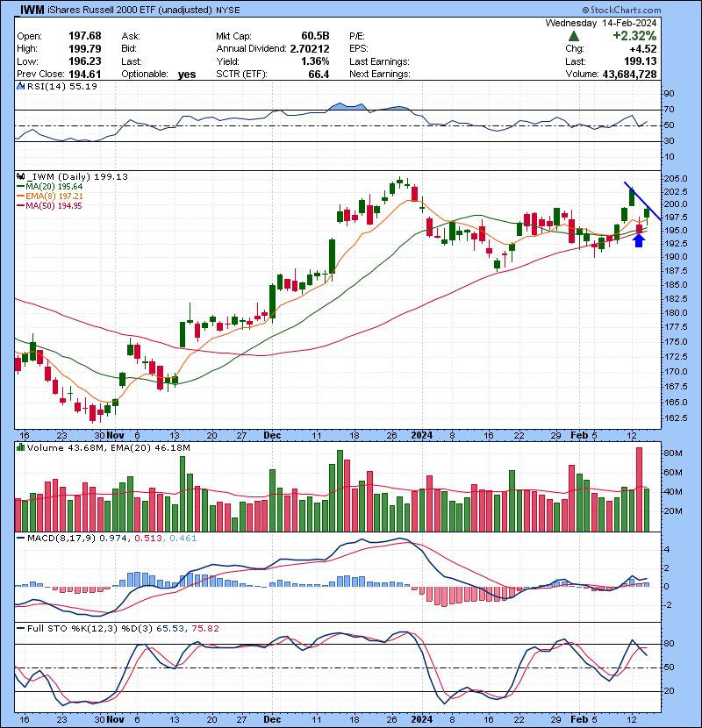
Task: Click the 80M volume axis label
Action: click(x=673, y=453)
